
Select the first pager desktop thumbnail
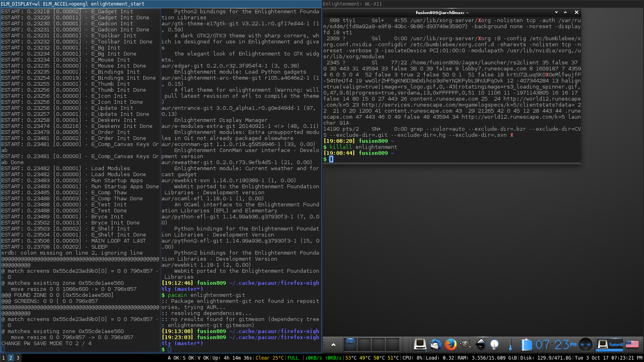click(x=350, y=345)
